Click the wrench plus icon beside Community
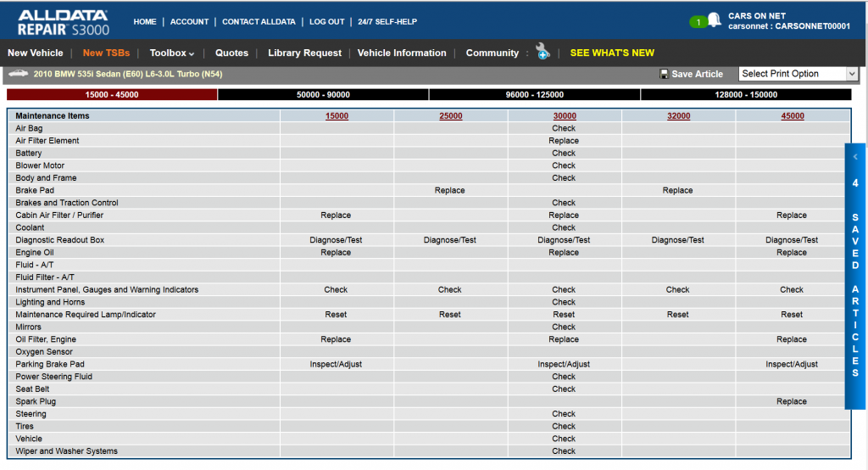868x470 pixels. click(x=543, y=52)
